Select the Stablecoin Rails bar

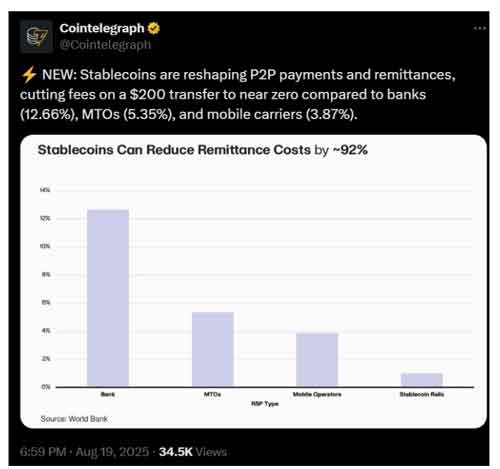[x=422, y=380]
